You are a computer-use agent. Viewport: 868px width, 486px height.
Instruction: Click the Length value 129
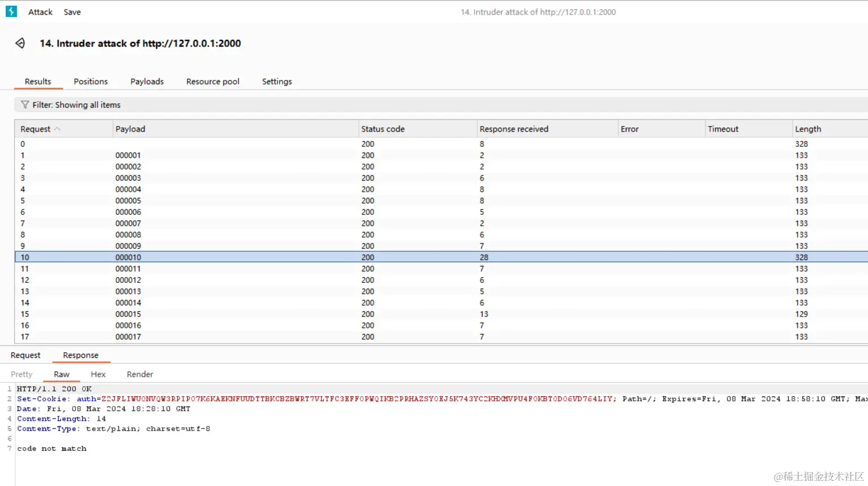(x=801, y=314)
